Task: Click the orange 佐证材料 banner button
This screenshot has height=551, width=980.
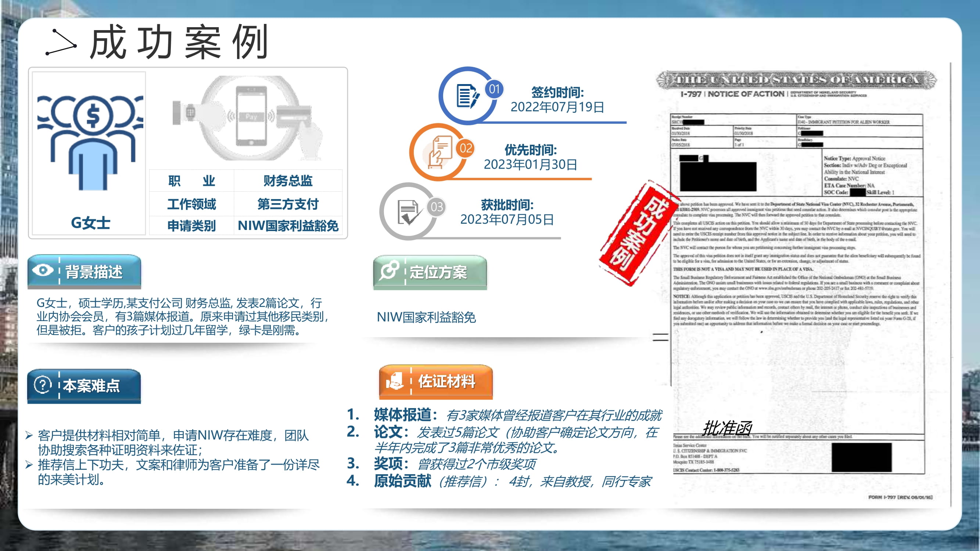Action: click(x=435, y=381)
